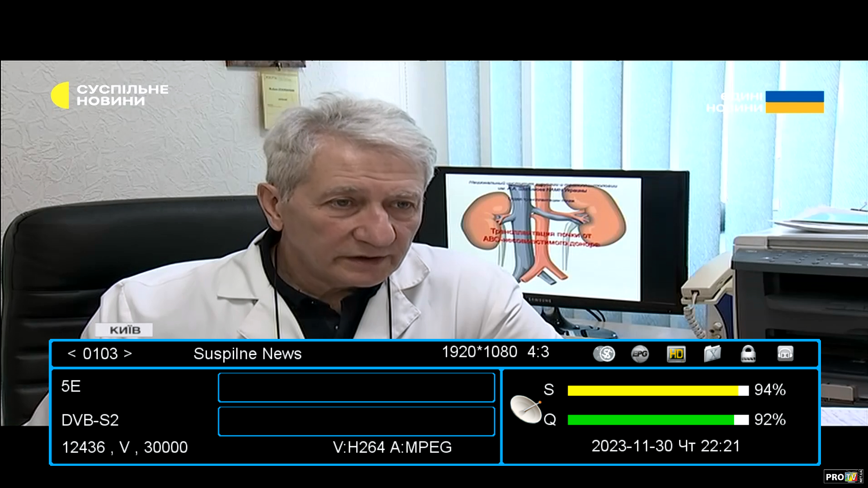Click the upper empty program info box
Viewport: 868px width, 488px height.
(x=356, y=387)
